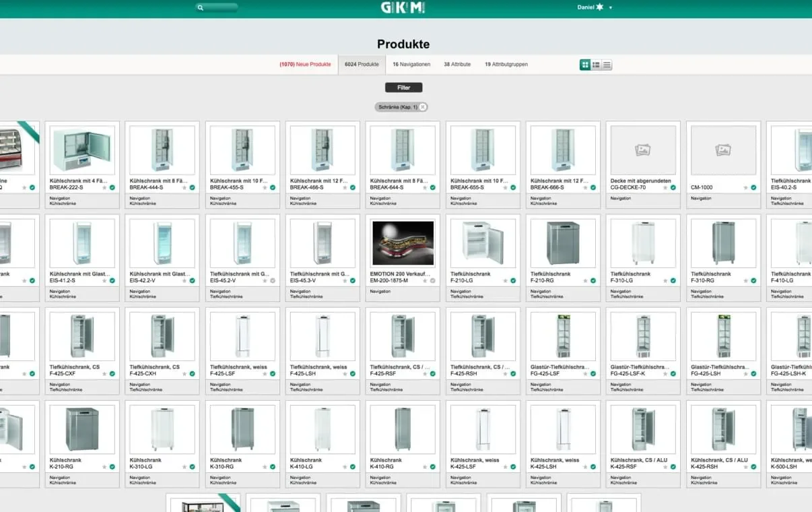Star the BREAK-455-S product

pos(265,187)
